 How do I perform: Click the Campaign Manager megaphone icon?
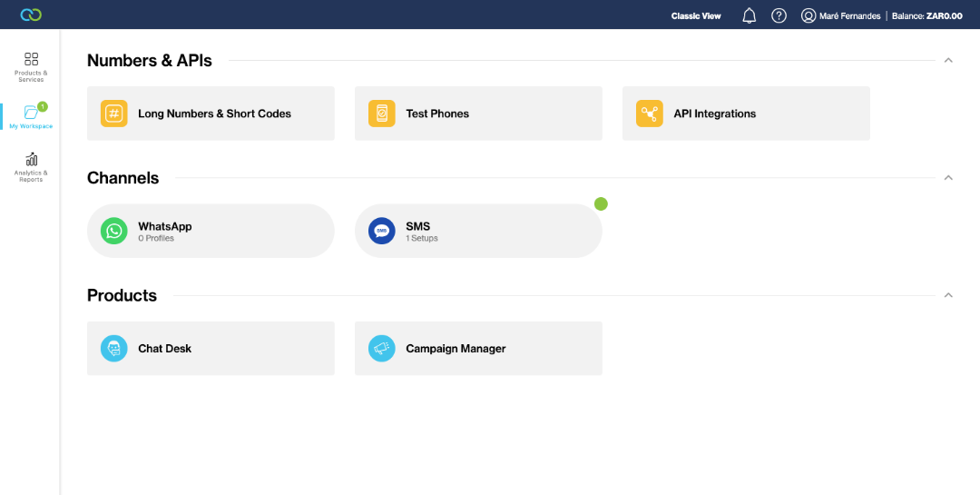pyautogui.click(x=381, y=349)
